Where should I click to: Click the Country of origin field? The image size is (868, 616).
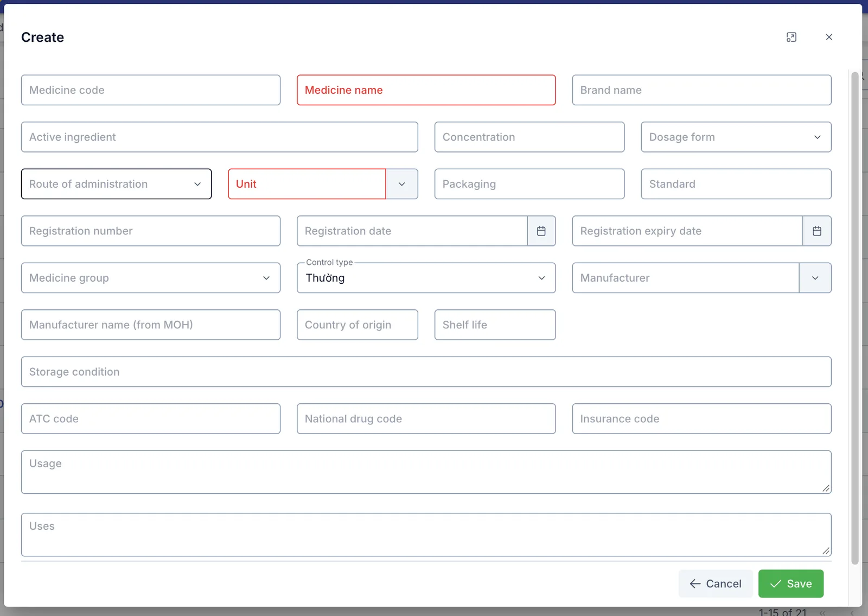pos(358,325)
